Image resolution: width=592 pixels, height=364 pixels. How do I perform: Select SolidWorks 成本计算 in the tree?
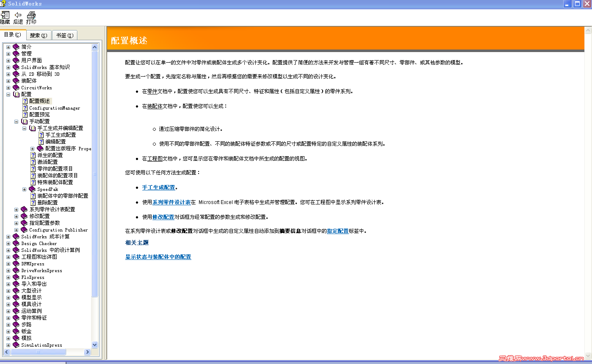click(45, 237)
